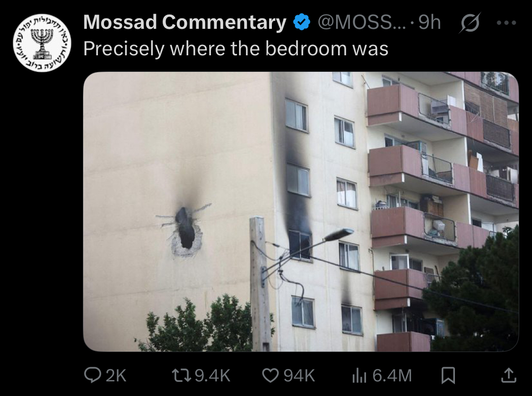Image resolution: width=532 pixels, height=396 pixels.
Task: Tap the repost arrows icon
Action: (182, 375)
